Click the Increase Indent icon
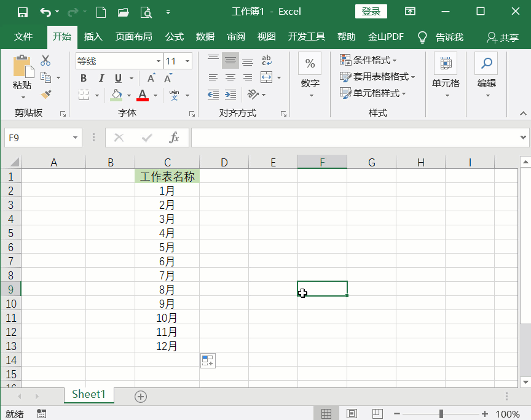 (x=230, y=95)
